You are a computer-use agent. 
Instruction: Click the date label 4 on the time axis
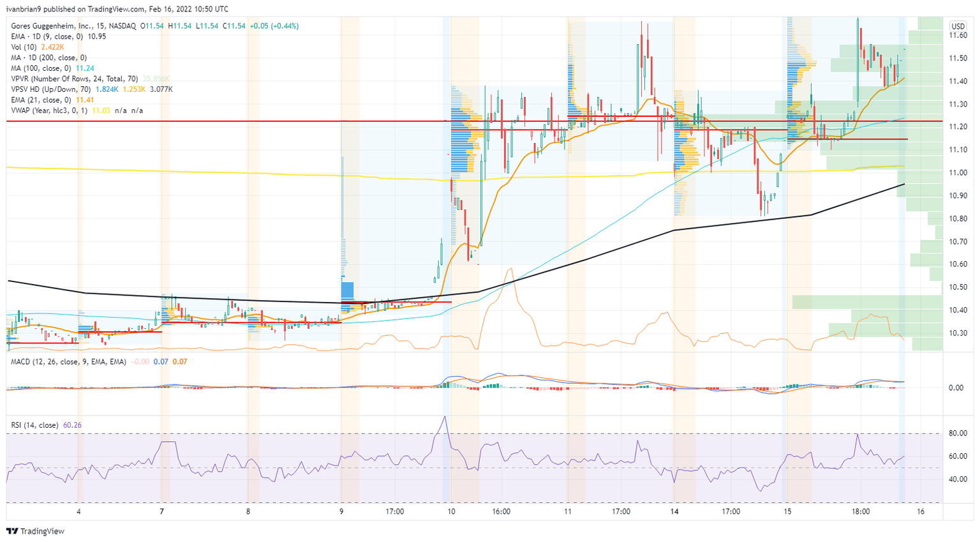(78, 512)
